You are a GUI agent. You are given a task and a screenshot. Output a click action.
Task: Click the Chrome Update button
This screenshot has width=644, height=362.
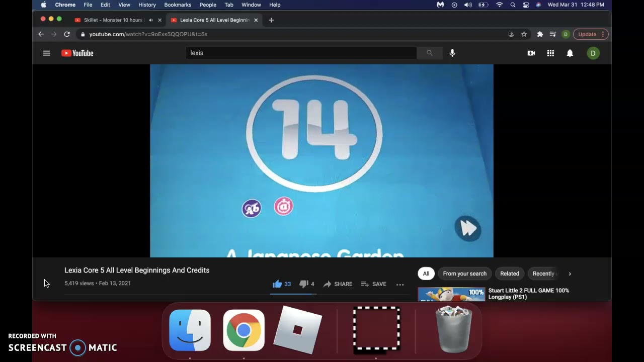click(x=591, y=34)
